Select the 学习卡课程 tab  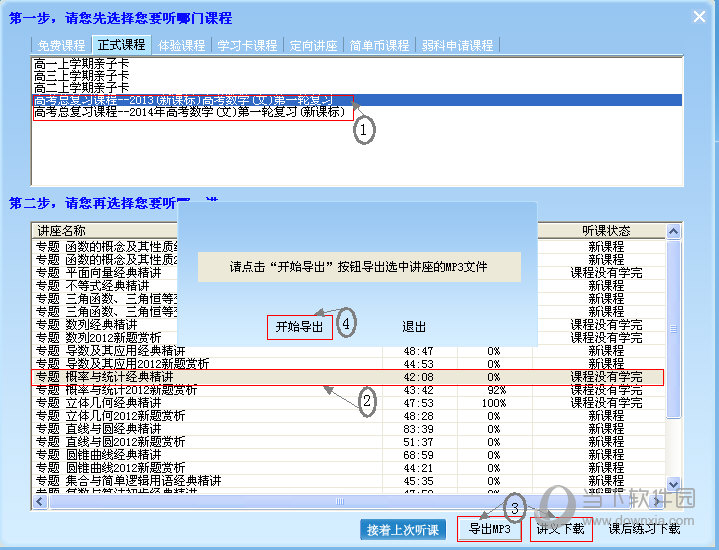coord(247,46)
